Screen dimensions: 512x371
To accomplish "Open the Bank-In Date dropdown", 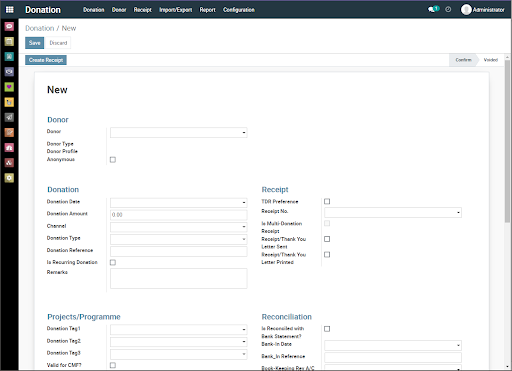I will point(393,345).
